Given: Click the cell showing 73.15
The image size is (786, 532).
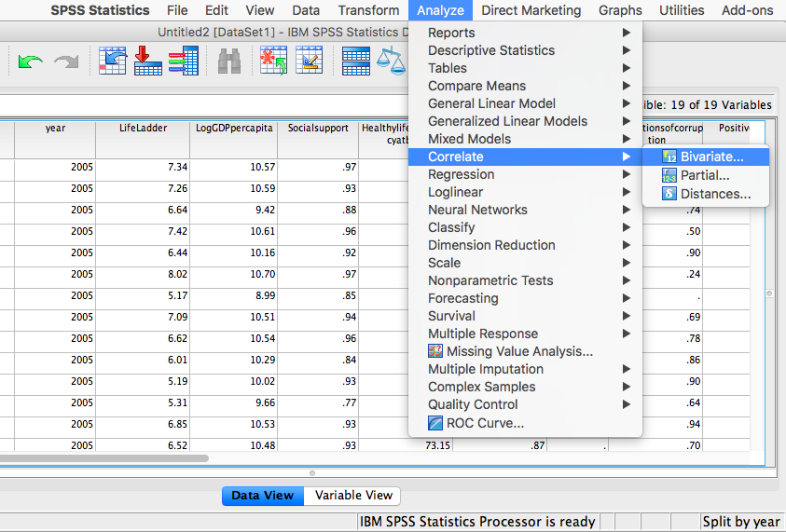Looking at the screenshot, I should [406, 445].
